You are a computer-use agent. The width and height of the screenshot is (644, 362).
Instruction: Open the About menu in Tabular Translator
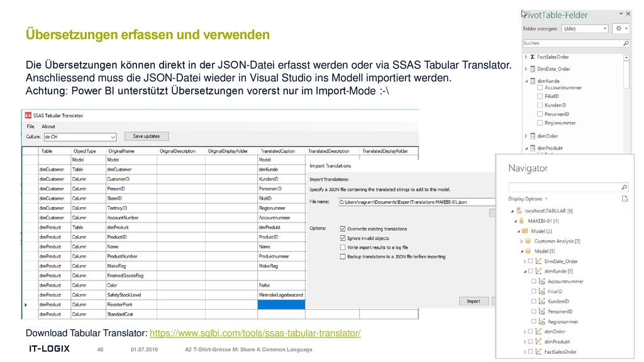pos(48,126)
